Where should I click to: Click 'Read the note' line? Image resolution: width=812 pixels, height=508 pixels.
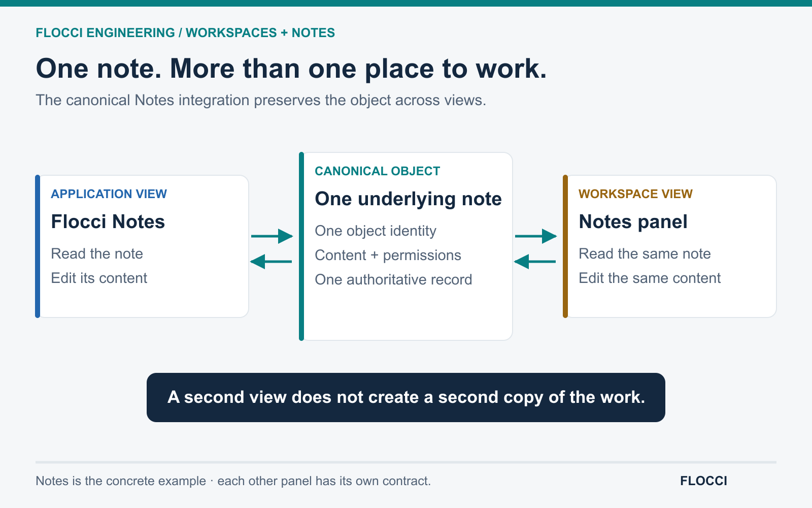pyautogui.click(x=97, y=253)
